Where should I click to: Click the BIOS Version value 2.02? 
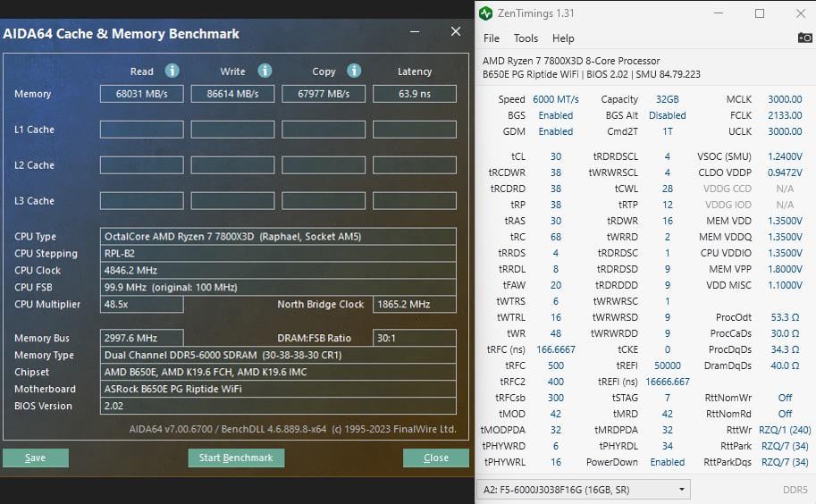279,406
